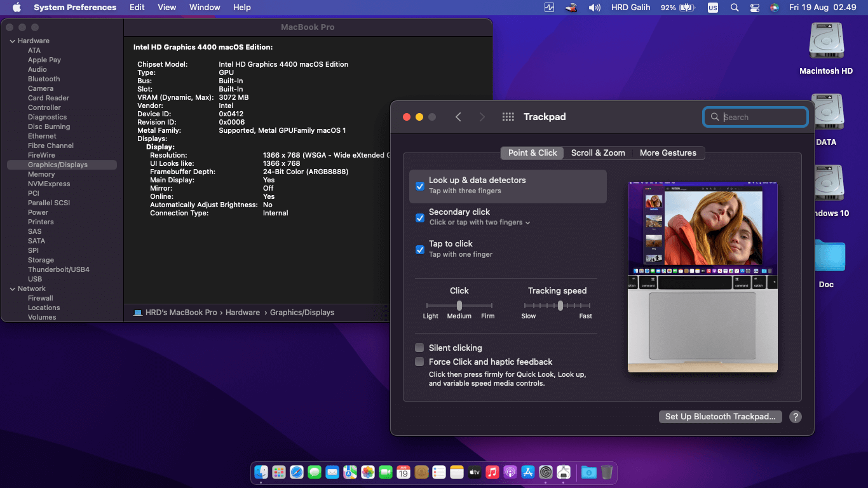Screen dimensions: 868x488
Task: Select Firewall under Network
Action: [x=41, y=298]
